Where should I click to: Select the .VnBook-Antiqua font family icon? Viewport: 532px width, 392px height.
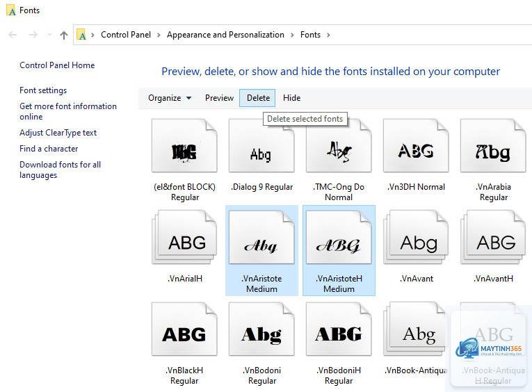[x=414, y=329]
